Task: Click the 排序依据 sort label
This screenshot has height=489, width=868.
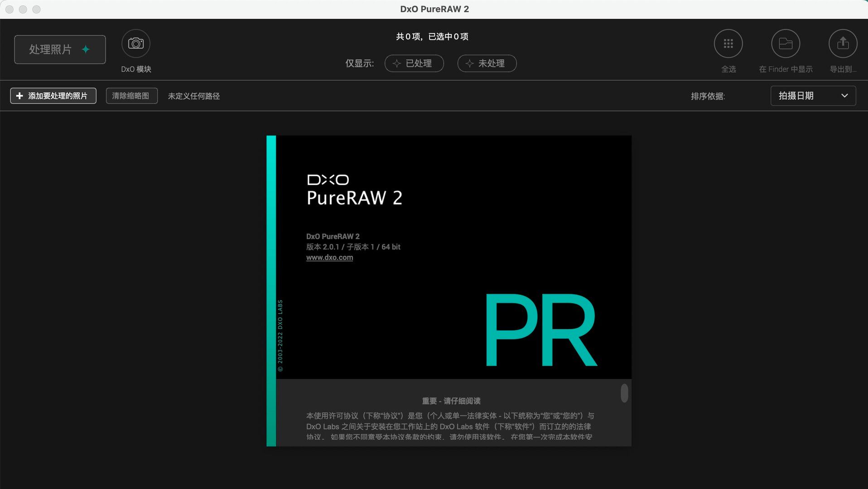Action: tap(708, 96)
